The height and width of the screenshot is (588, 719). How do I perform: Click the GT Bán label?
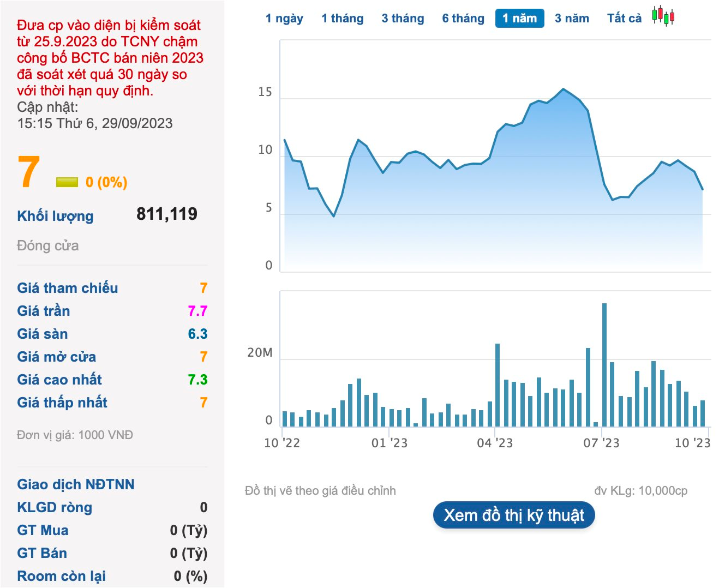[x=42, y=553]
